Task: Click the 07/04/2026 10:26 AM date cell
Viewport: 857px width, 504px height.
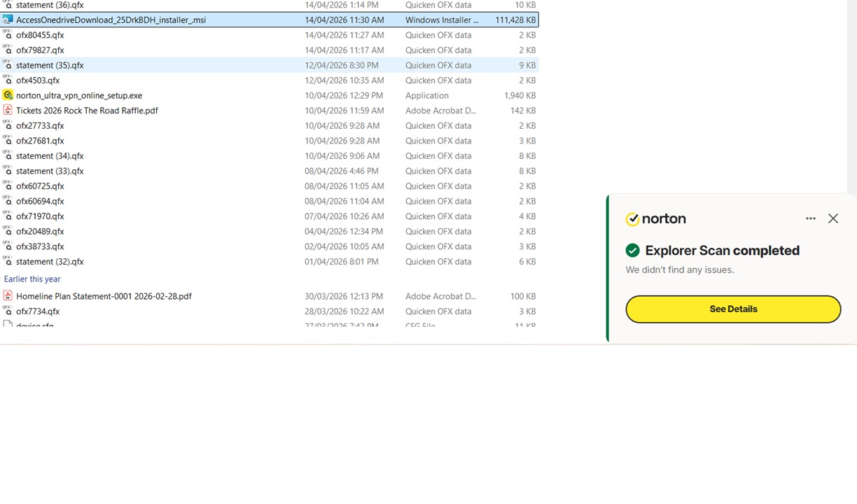Action: [x=344, y=216]
